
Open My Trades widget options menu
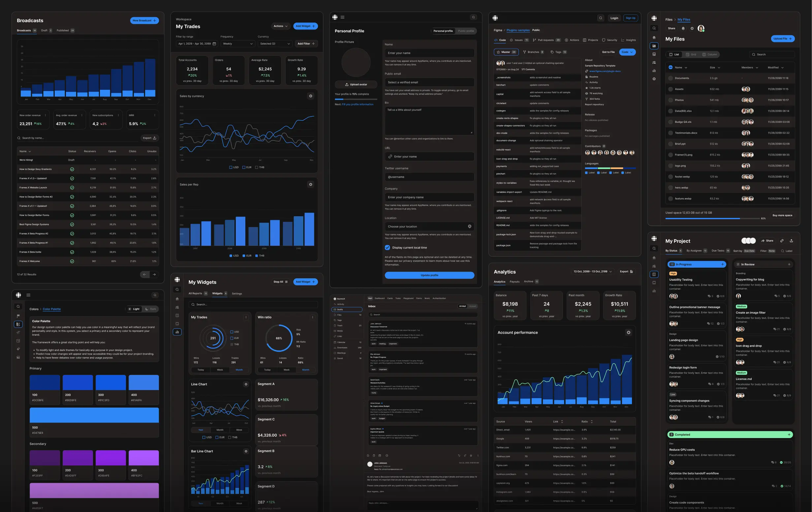click(246, 317)
